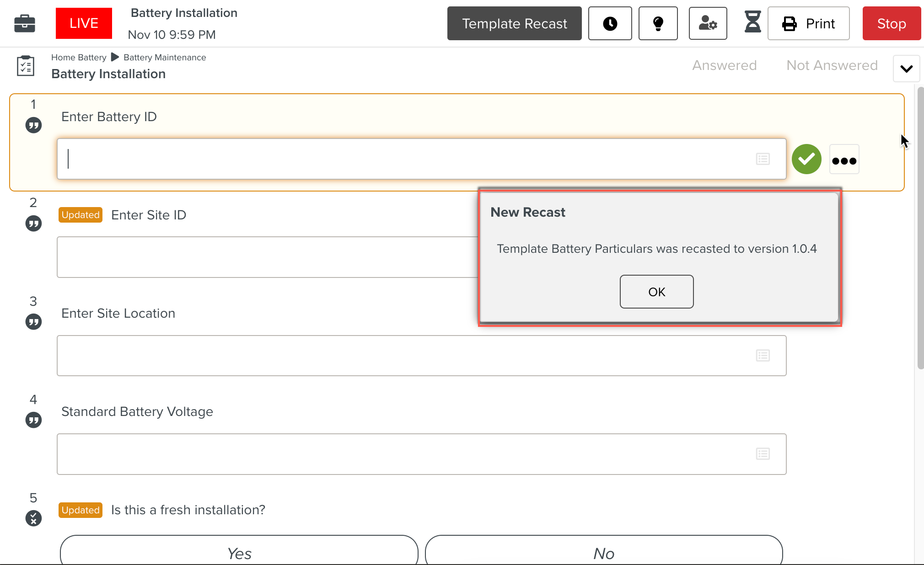This screenshot has height=565, width=924.
Task: Confirm Battery ID with green checkmark
Action: pyautogui.click(x=806, y=159)
